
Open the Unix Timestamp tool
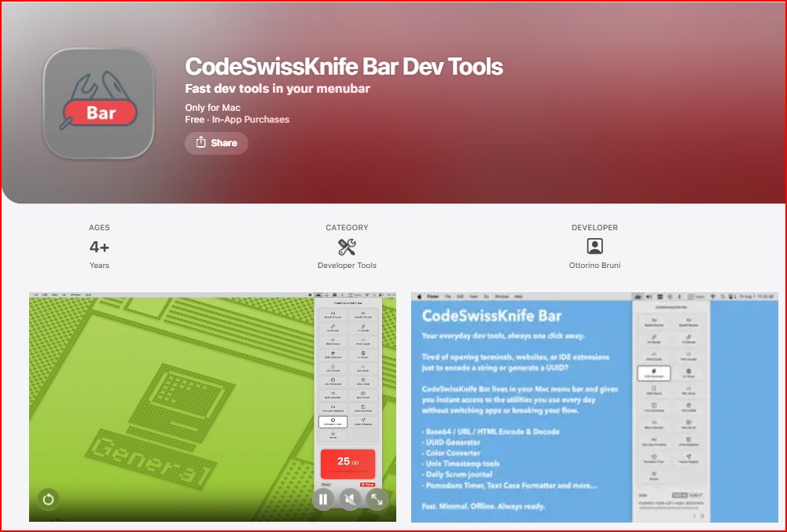tap(332, 381)
